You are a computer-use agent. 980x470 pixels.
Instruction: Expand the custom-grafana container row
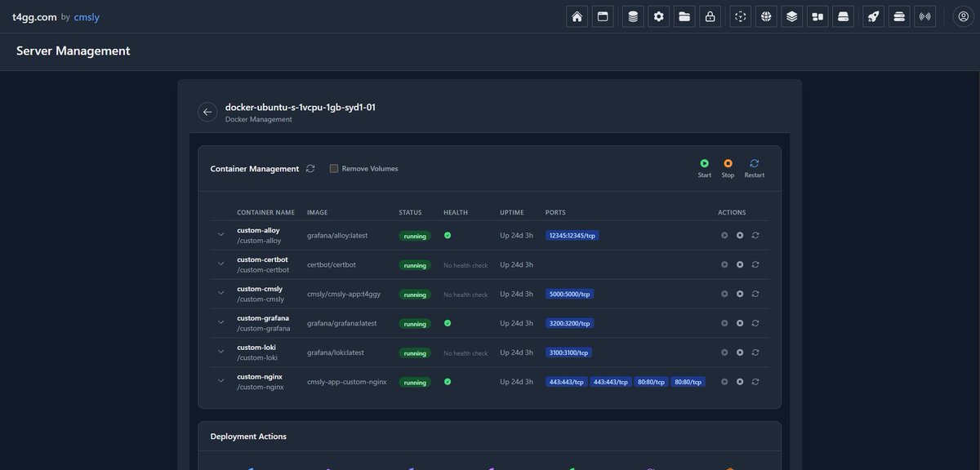point(220,323)
